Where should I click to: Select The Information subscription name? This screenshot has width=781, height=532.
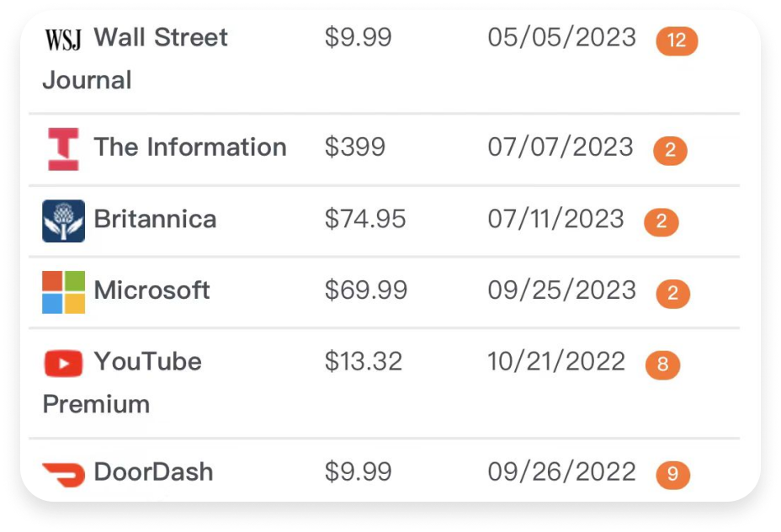coord(190,147)
